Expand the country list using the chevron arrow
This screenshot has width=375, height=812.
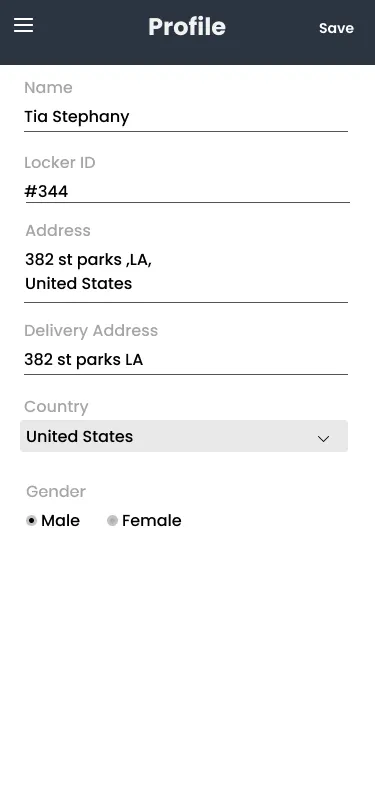324,439
